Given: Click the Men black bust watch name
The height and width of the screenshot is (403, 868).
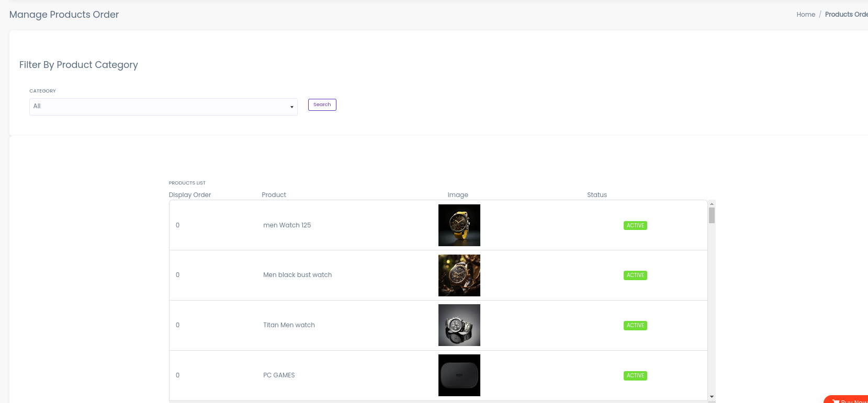Looking at the screenshot, I should tap(297, 275).
